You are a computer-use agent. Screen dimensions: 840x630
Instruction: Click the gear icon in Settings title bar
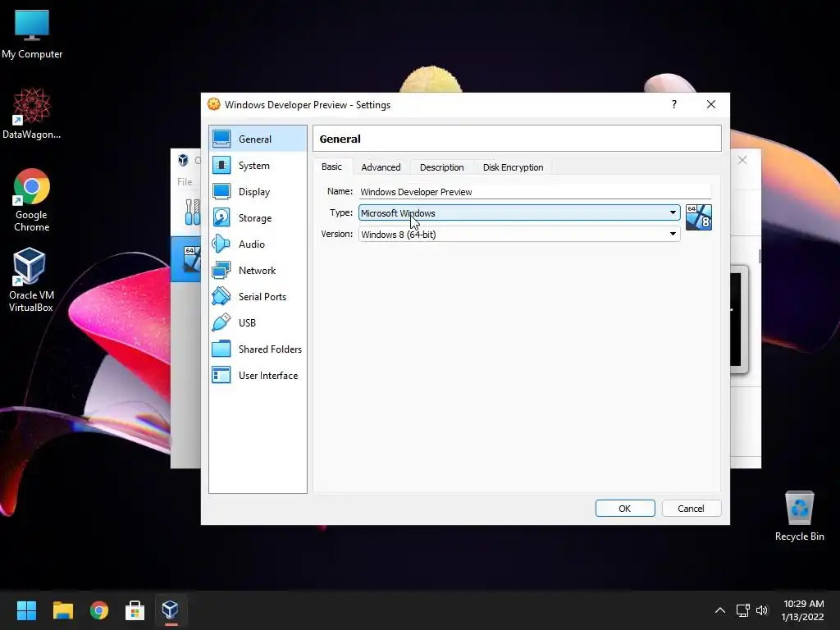(x=214, y=104)
